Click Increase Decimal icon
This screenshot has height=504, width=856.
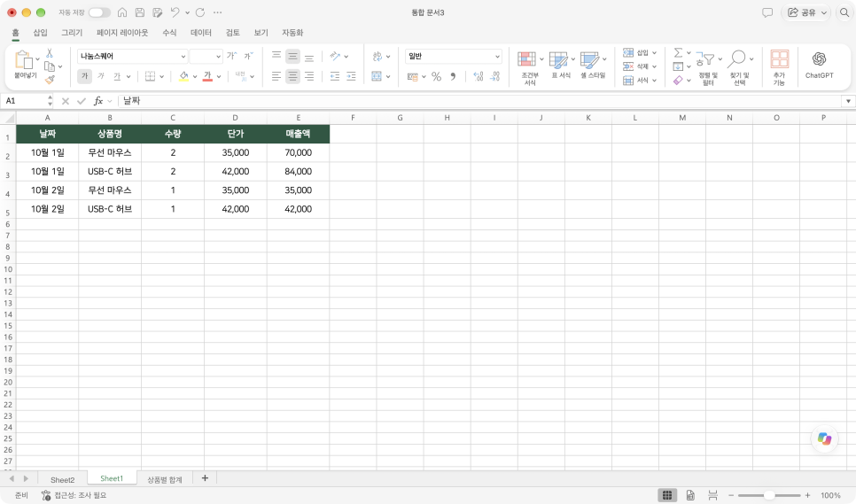[479, 76]
